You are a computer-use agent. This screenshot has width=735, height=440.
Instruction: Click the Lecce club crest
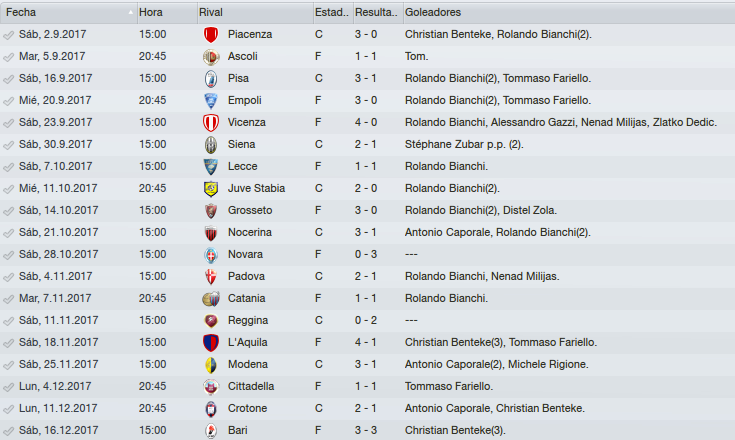tap(211, 167)
